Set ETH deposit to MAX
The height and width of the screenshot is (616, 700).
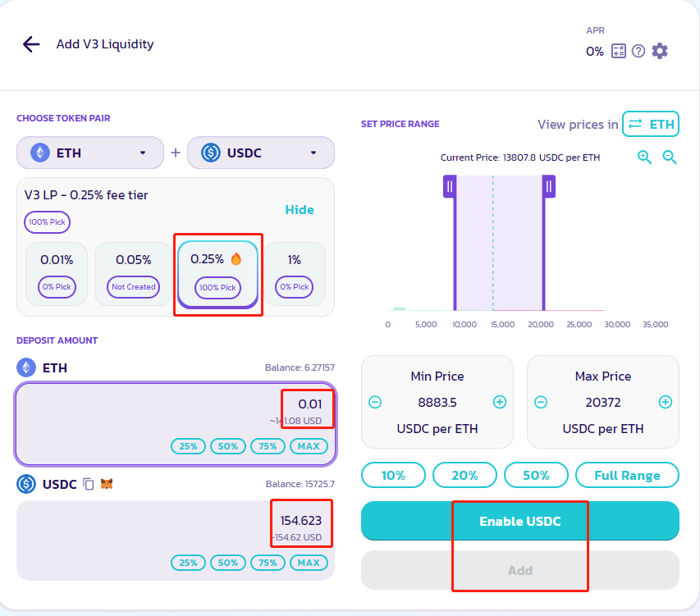(x=309, y=446)
